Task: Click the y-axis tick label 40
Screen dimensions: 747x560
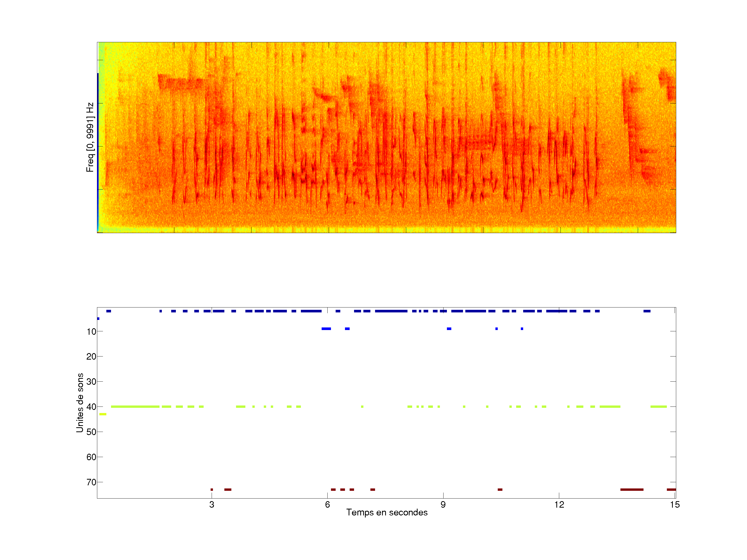Action: (x=91, y=407)
